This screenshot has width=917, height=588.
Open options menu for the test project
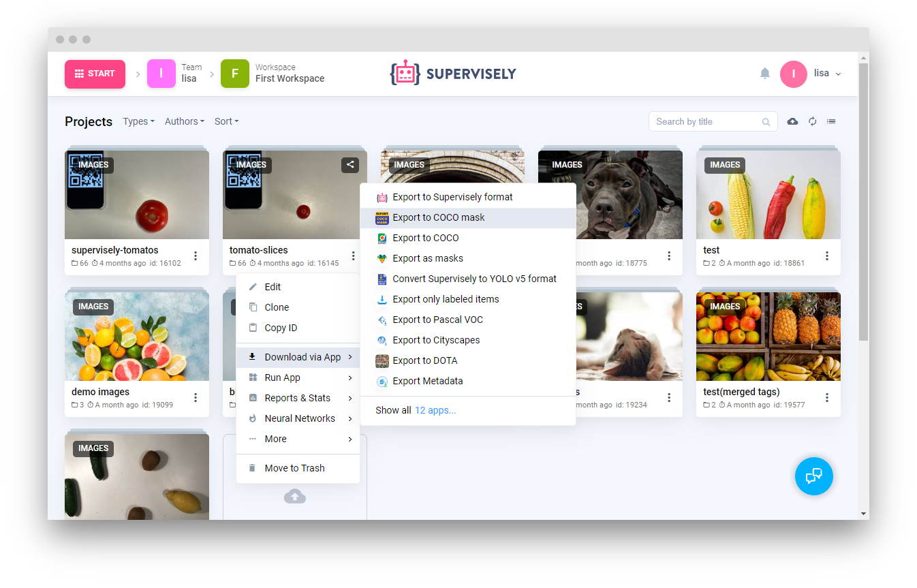pos(826,256)
